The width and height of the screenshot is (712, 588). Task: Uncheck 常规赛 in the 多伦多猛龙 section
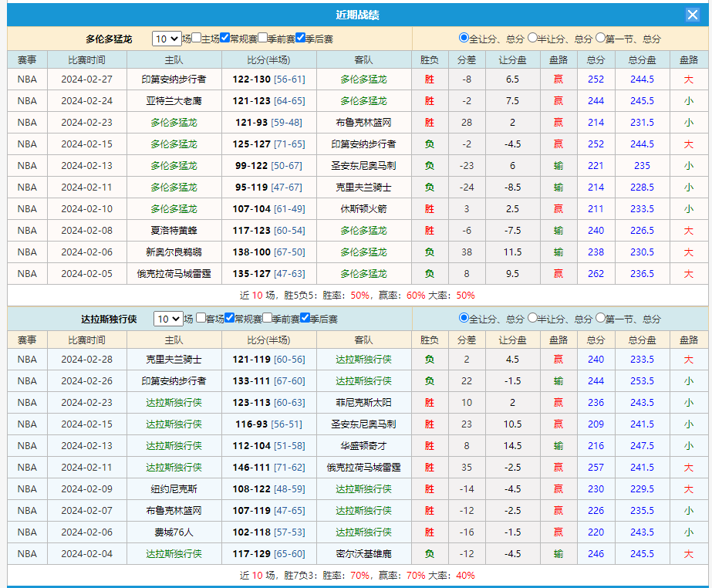(x=225, y=38)
